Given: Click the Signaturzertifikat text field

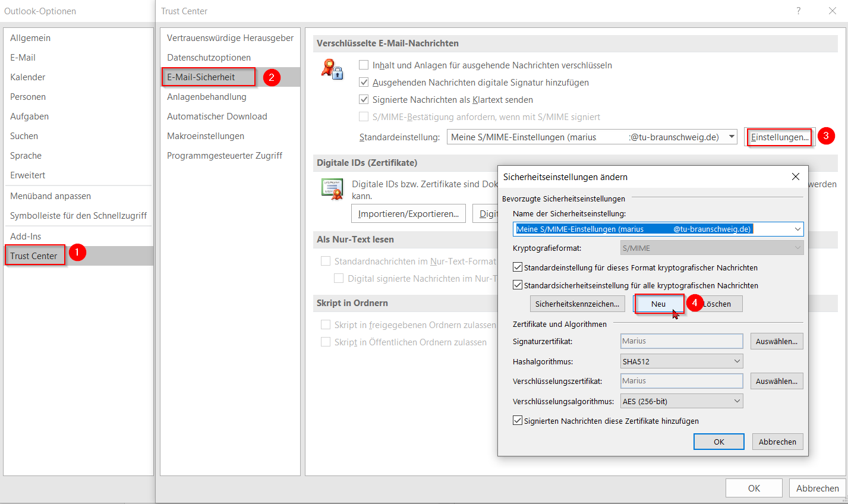Looking at the screenshot, I should [x=682, y=341].
